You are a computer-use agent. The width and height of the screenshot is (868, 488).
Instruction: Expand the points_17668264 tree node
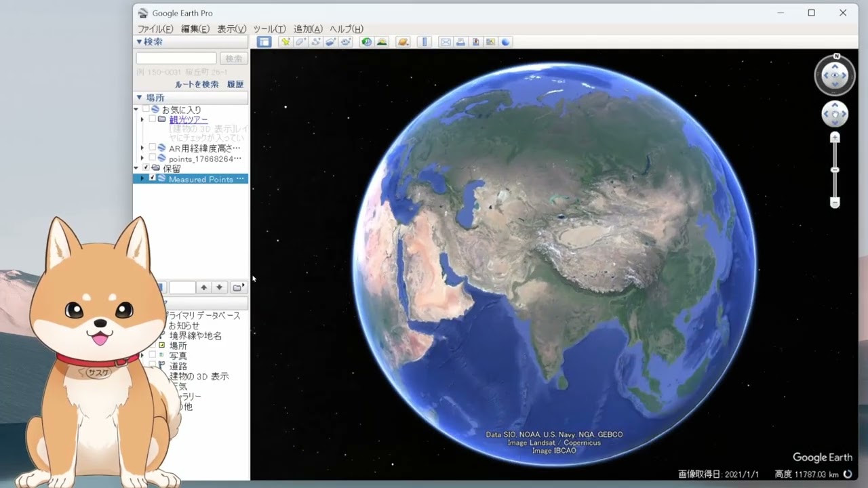pyautogui.click(x=142, y=158)
